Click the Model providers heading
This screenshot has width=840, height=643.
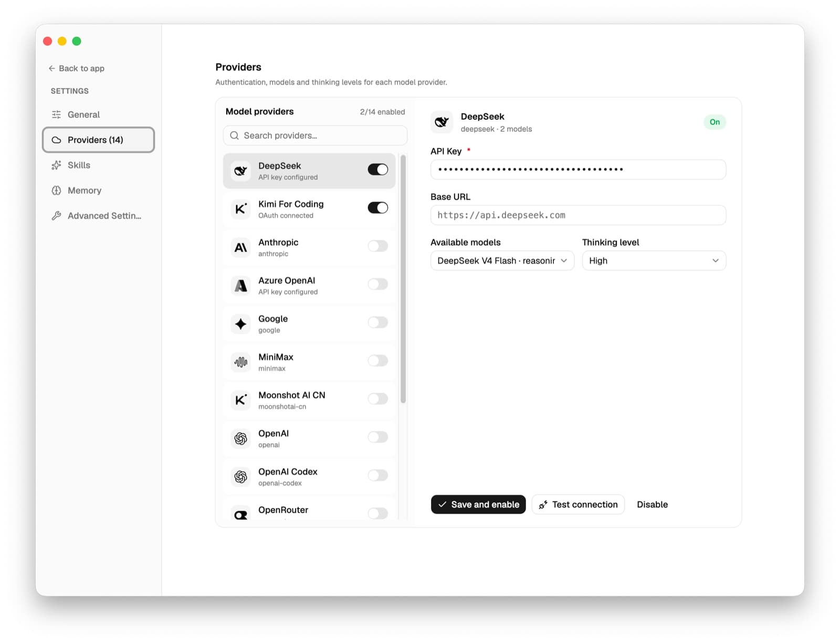260,111
